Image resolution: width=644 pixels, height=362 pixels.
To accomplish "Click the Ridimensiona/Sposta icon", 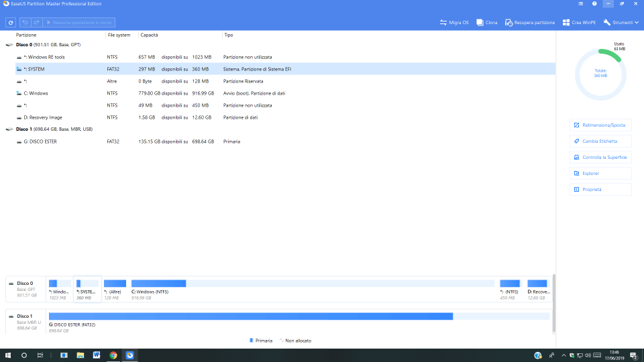I will coord(576,125).
